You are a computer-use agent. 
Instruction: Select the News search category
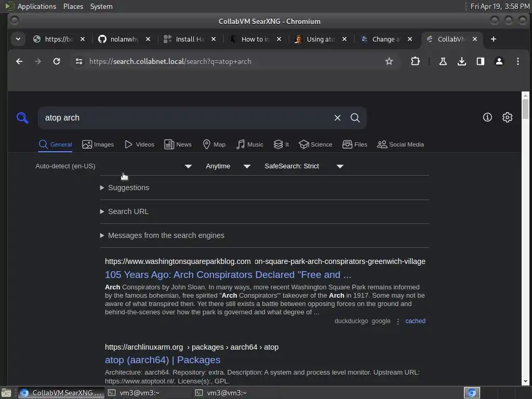(178, 144)
